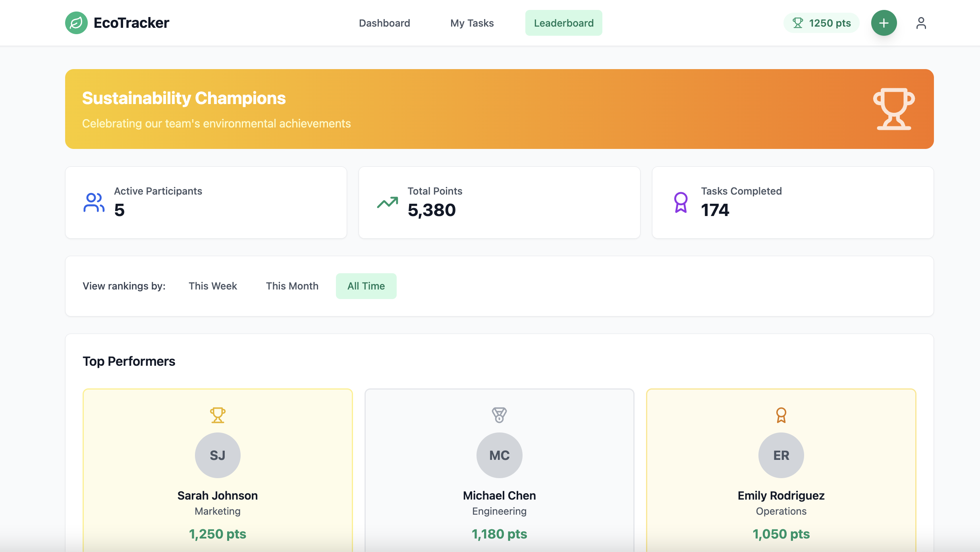This screenshot has height=552, width=980.
Task: Toggle the All Time ranking filter
Action: 366,286
